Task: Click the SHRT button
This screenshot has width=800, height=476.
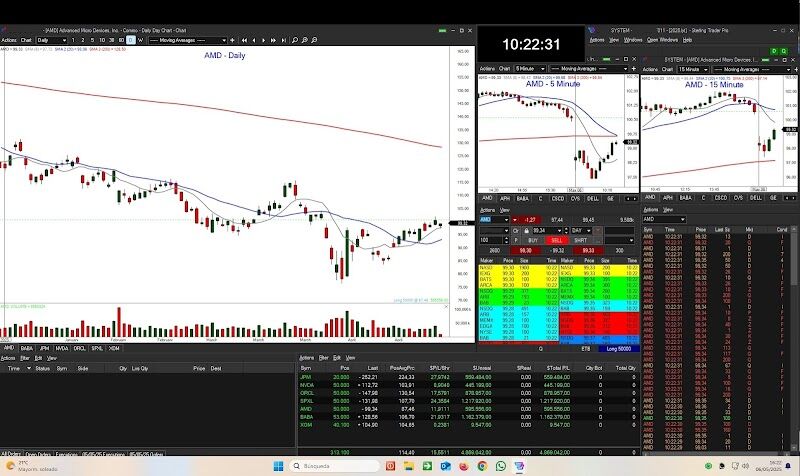Action: coord(581,240)
